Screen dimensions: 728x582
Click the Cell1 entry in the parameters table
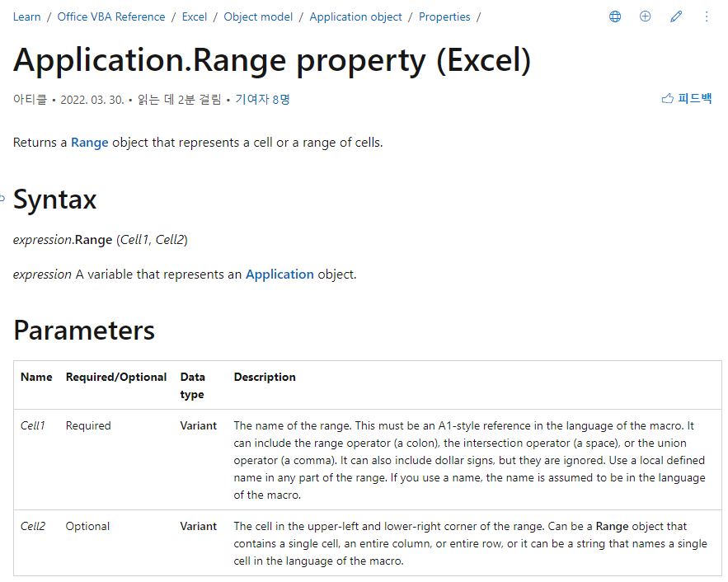[32, 425]
